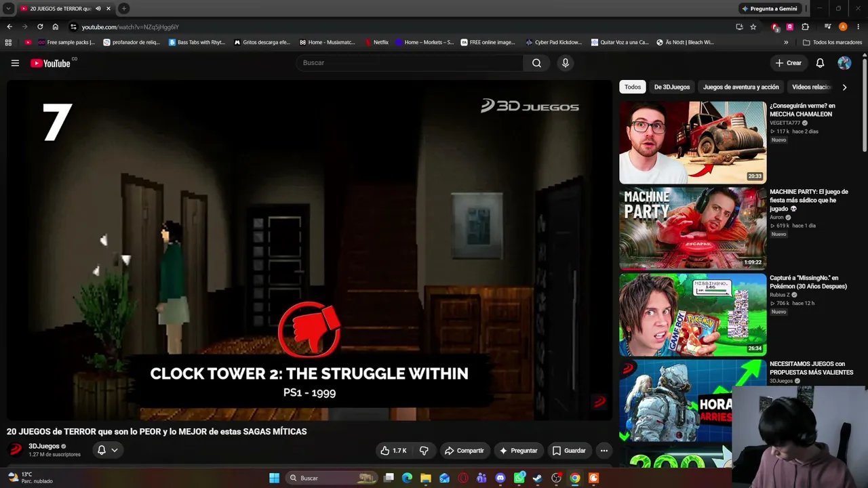Click the browser back arrow

pos(9,27)
